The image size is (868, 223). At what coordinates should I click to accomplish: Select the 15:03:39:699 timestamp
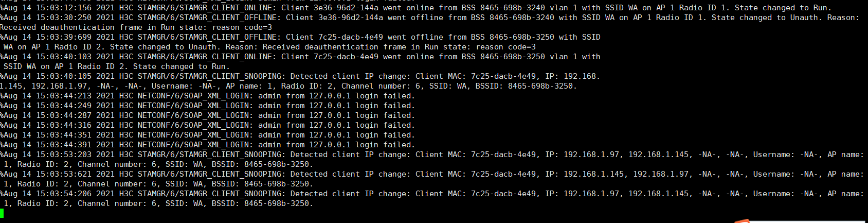click(x=64, y=37)
